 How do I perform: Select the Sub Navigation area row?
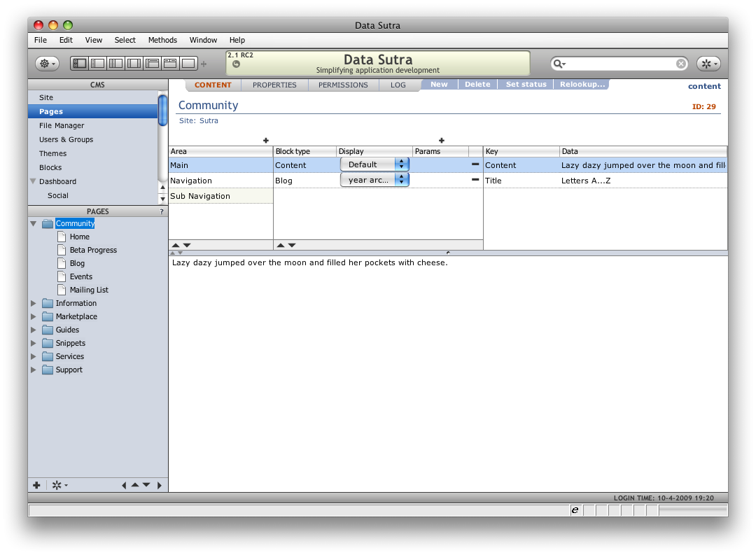coord(220,196)
